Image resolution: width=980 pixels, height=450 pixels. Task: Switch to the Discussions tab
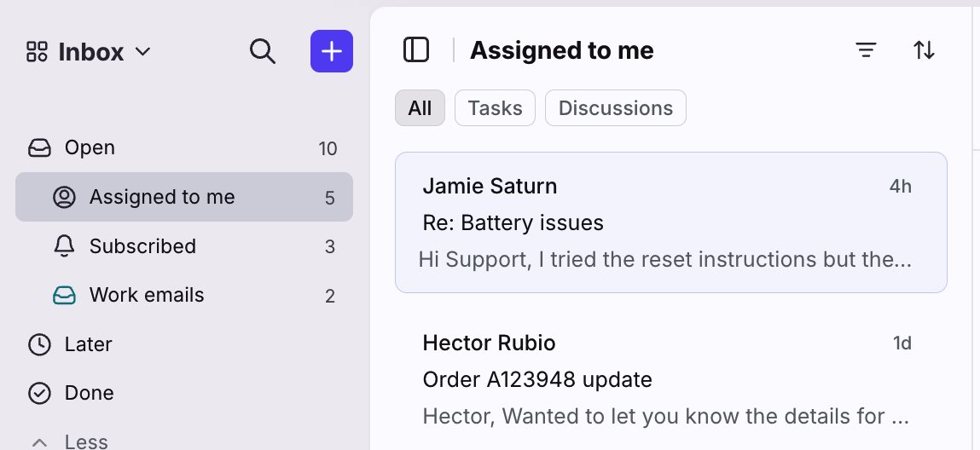click(616, 108)
